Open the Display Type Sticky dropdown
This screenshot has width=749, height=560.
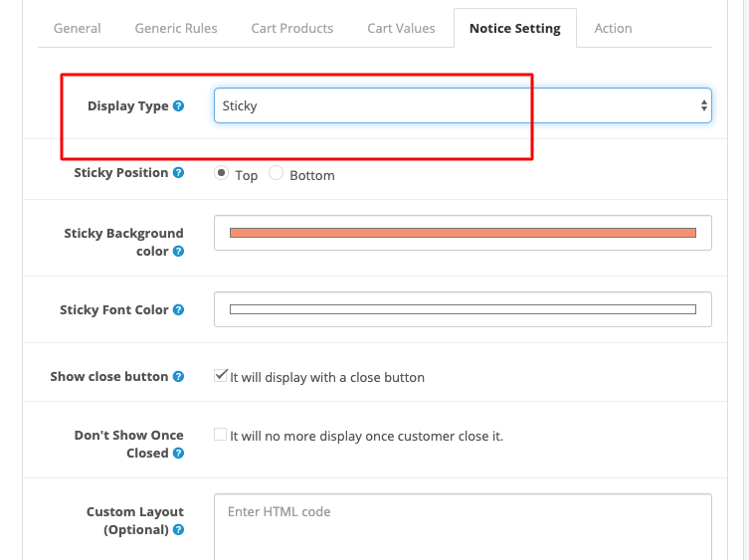463,105
